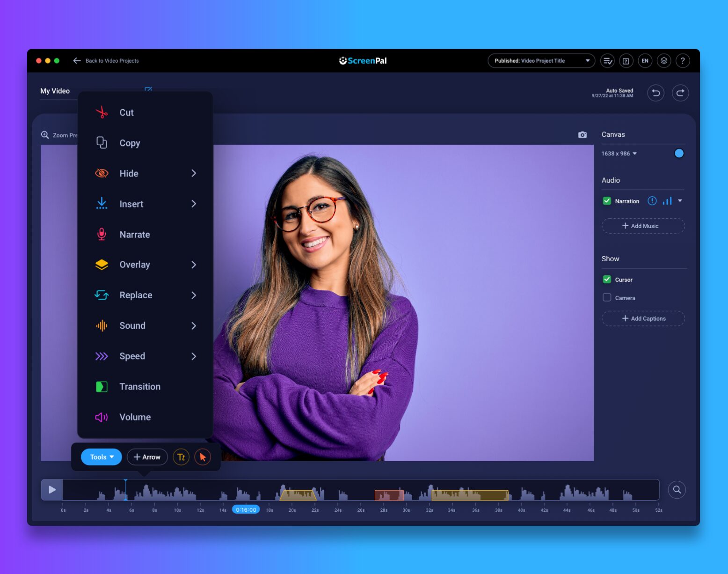728x574 pixels.
Task: Click the undo arrow icon
Action: tap(655, 93)
